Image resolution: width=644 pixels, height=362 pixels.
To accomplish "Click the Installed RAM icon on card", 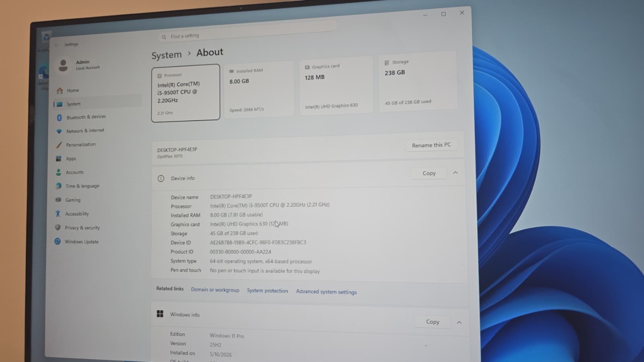I will 231,71.
